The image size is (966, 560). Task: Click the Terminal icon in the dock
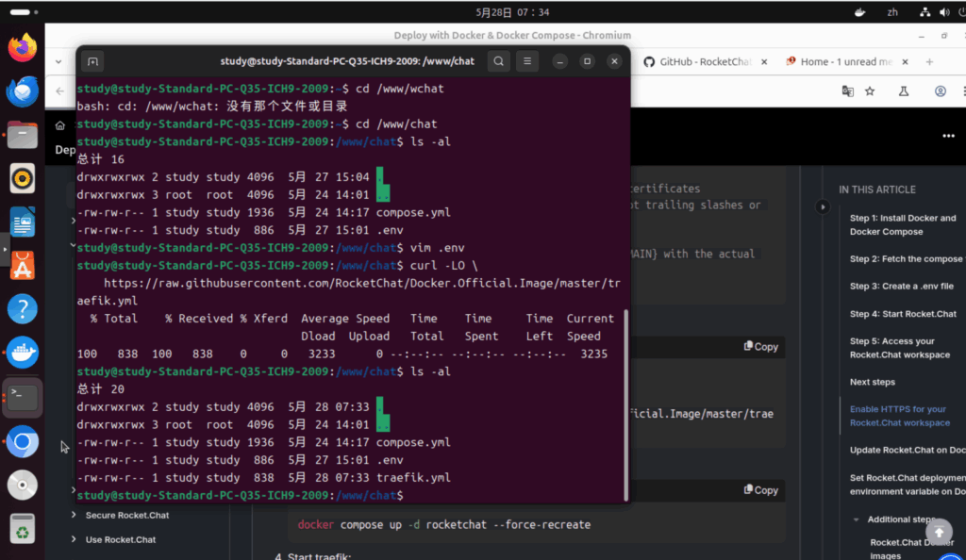pos(23,398)
